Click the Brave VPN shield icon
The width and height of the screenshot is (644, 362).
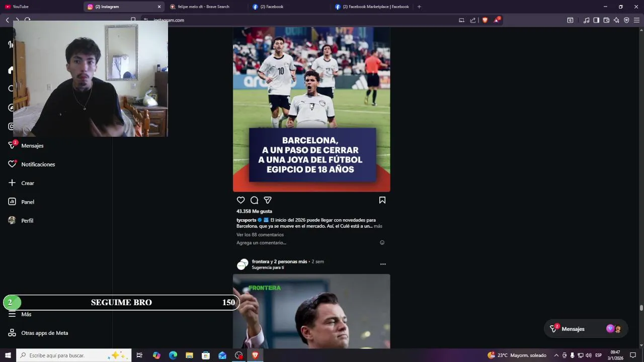coord(626,20)
